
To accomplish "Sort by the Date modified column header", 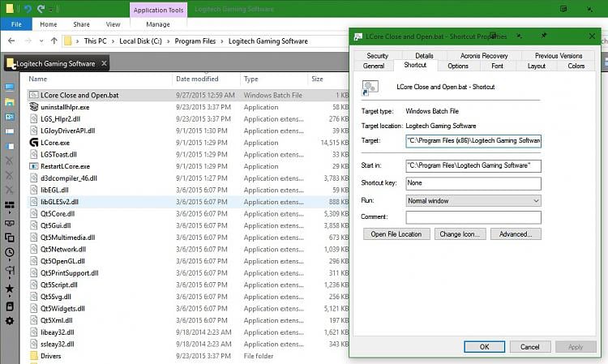I will (x=197, y=79).
